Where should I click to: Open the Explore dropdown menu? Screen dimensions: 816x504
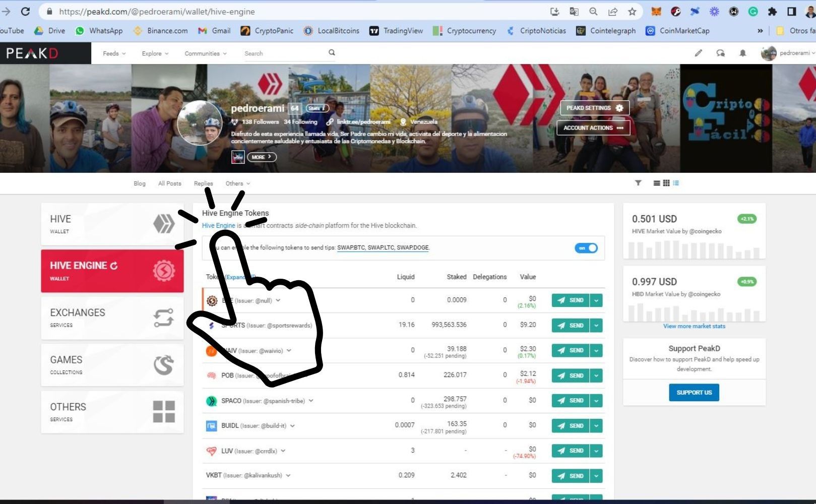(x=155, y=53)
